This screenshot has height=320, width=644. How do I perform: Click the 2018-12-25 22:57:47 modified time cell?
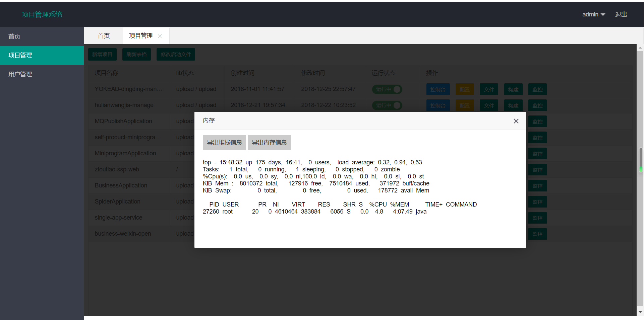(328, 89)
